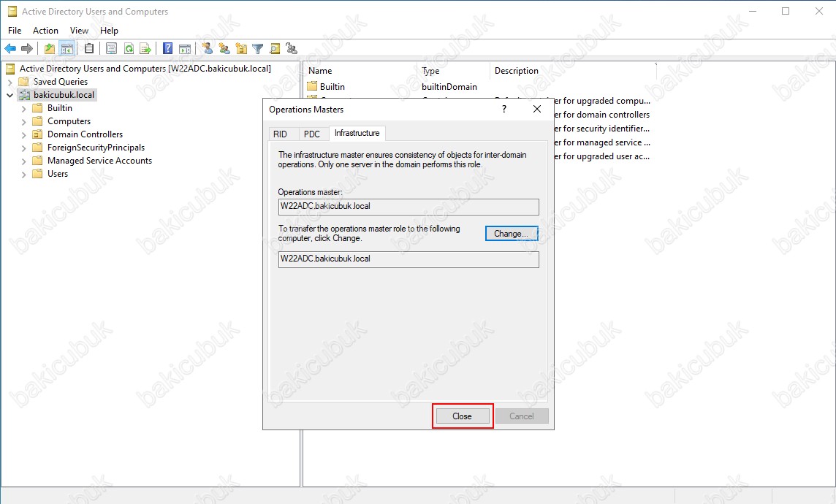The width and height of the screenshot is (836, 504).
Task: Click the dialog's question mark help button
Action: 503,110
